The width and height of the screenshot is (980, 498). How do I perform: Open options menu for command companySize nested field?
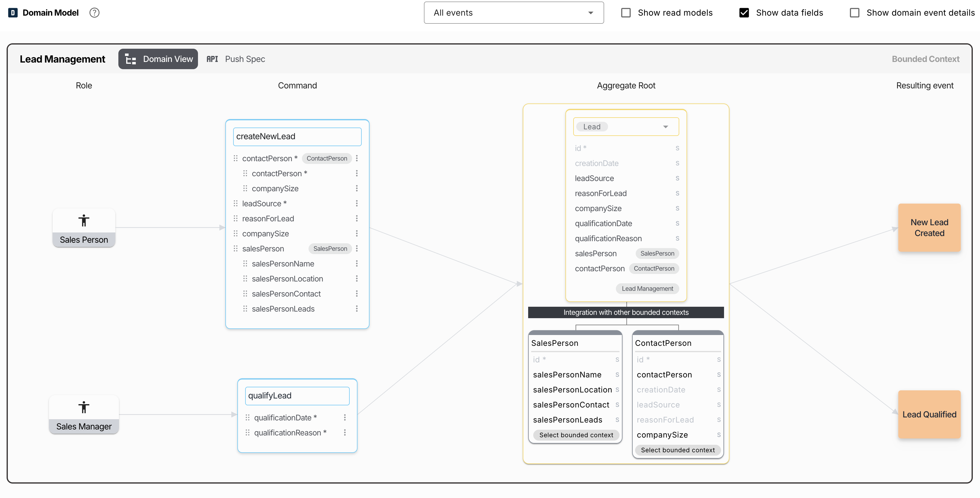point(357,189)
